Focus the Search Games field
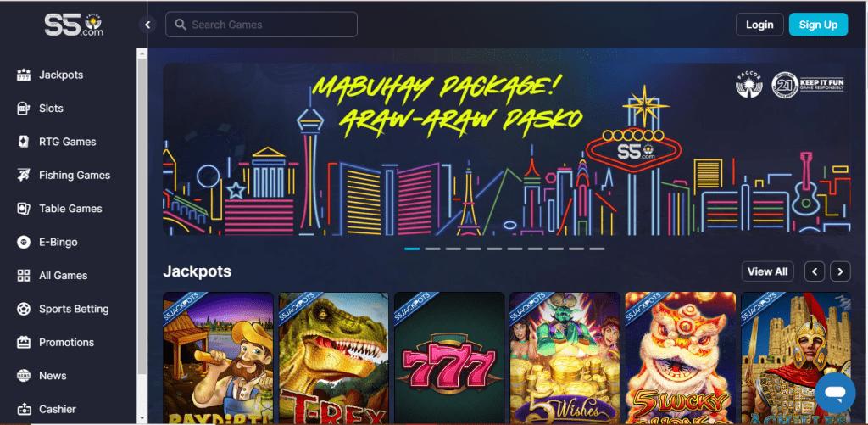 click(261, 25)
